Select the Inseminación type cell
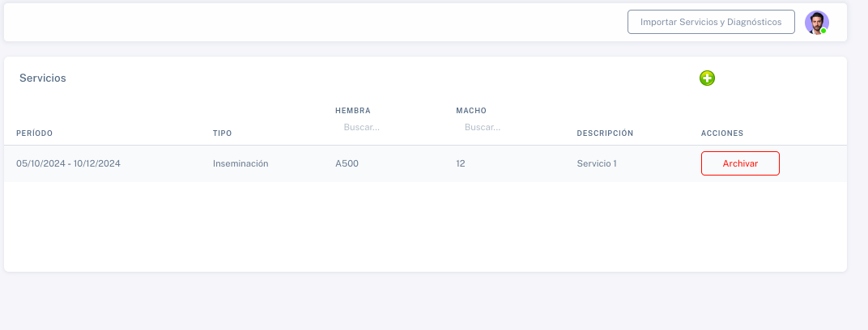 (x=240, y=163)
